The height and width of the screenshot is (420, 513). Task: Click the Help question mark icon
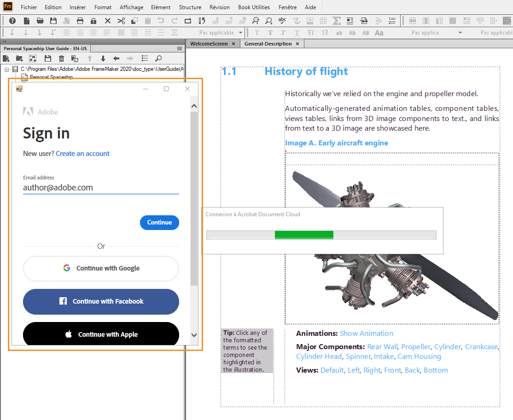click(12, 21)
